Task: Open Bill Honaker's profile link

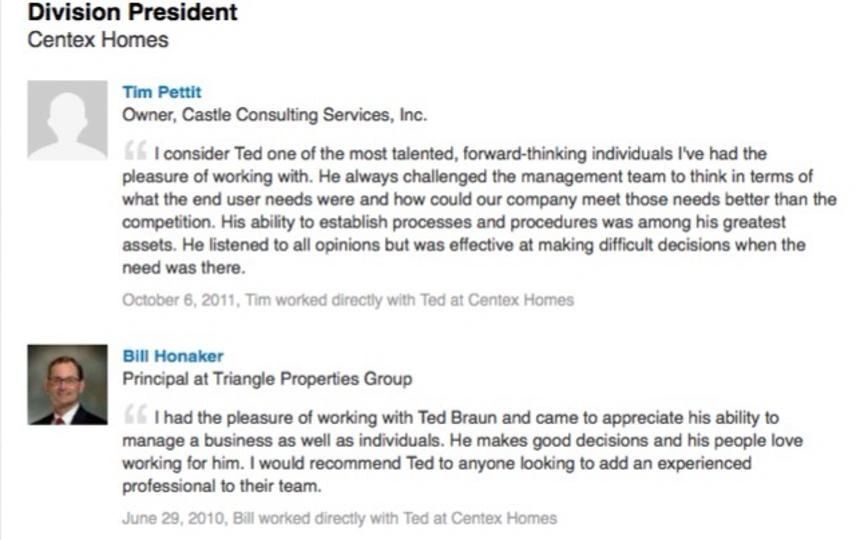Action: click(172, 356)
